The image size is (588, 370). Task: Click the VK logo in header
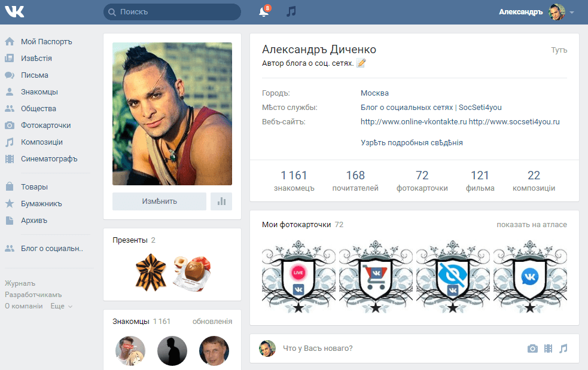(x=14, y=12)
